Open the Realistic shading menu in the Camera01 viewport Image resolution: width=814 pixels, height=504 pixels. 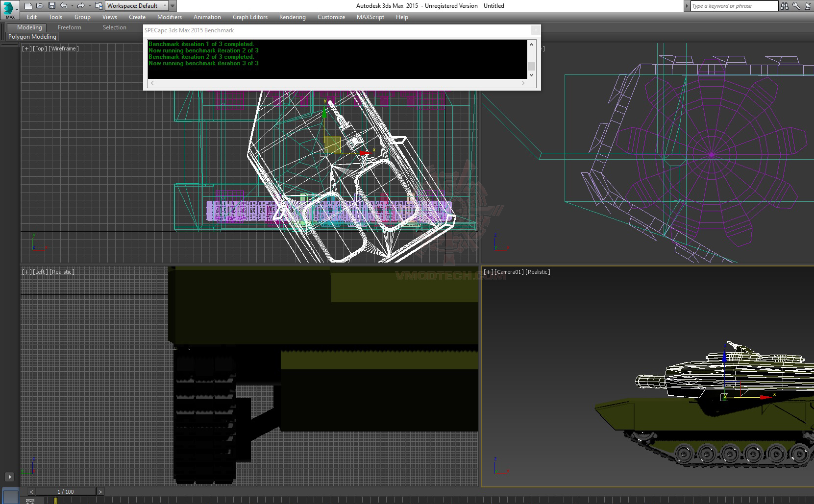(x=538, y=272)
